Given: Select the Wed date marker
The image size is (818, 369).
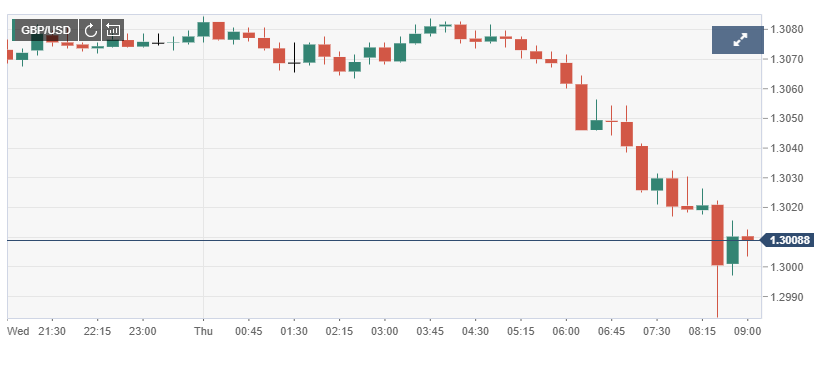Looking at the screenshot, I should click(x=17, y=331).
